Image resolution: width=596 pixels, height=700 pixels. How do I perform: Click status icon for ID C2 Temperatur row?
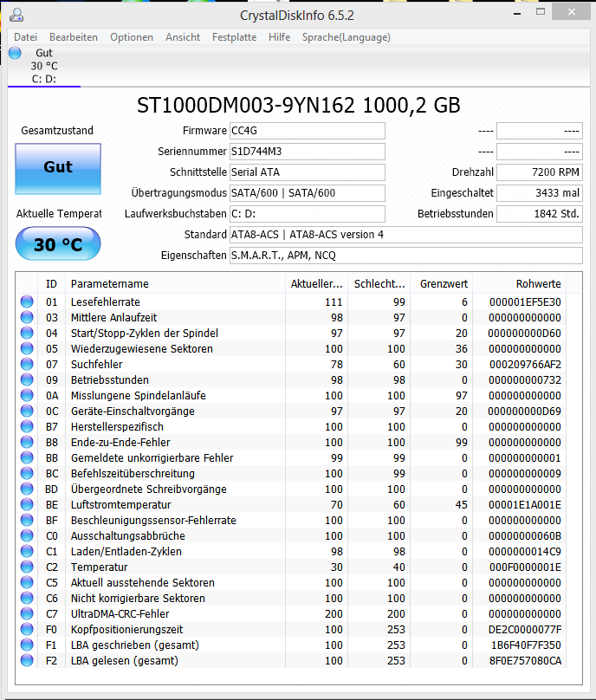(x=27, y=567)
